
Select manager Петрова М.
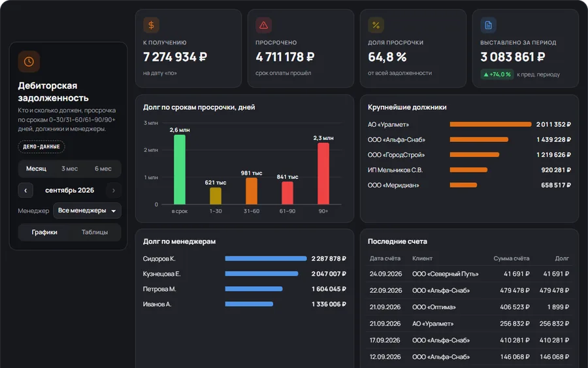(159, 289)
